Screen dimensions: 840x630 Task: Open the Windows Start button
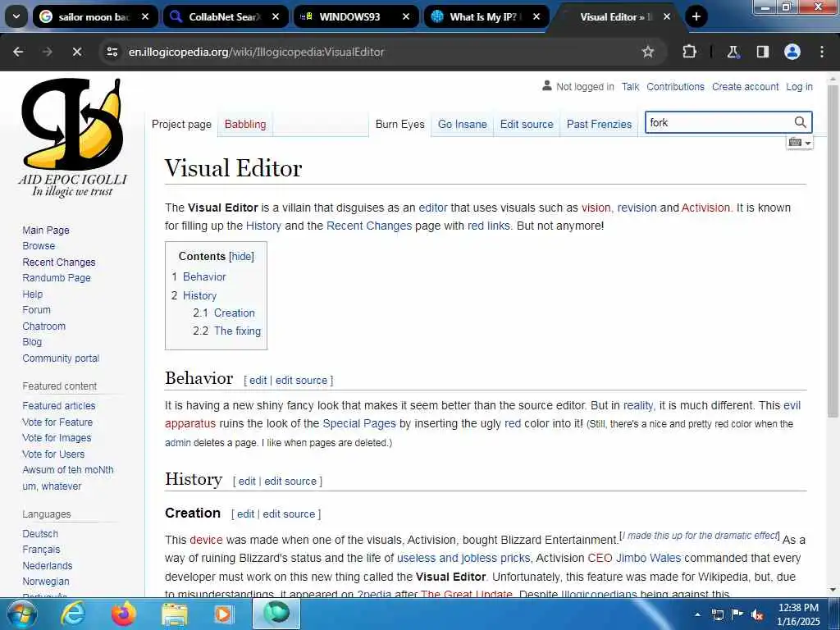click(21, 614)
